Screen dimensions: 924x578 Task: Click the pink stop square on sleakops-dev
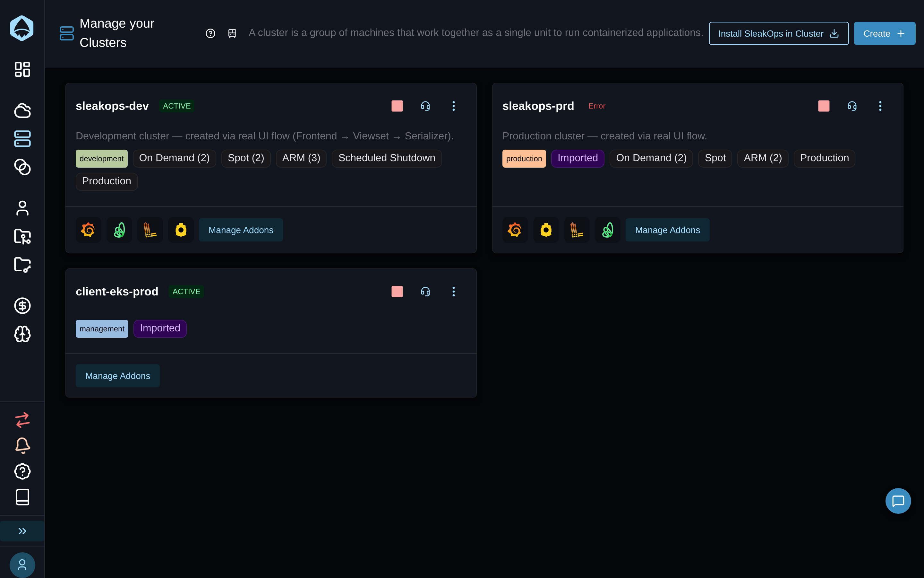[397, 106]
